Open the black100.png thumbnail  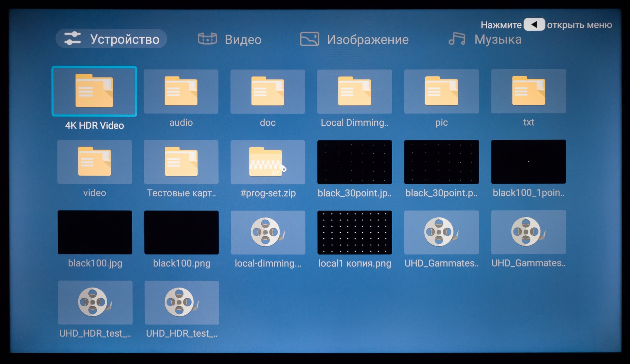coord(181,232)
